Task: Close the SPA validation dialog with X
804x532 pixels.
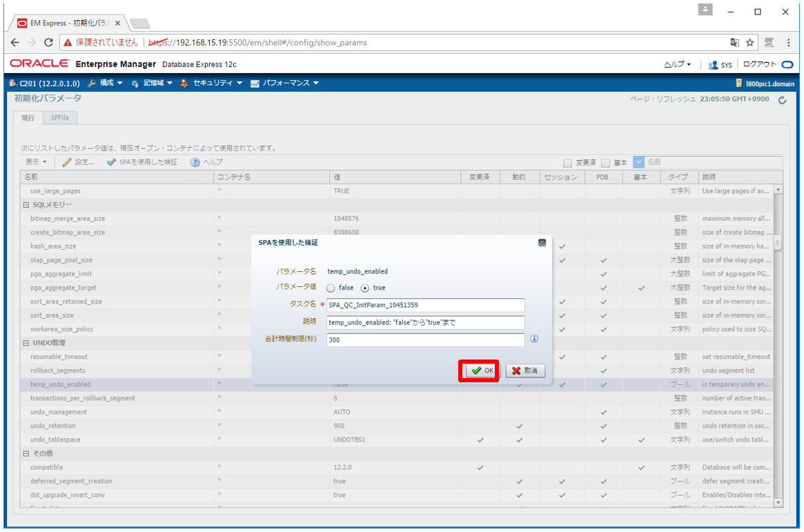Action: [542, 243]
